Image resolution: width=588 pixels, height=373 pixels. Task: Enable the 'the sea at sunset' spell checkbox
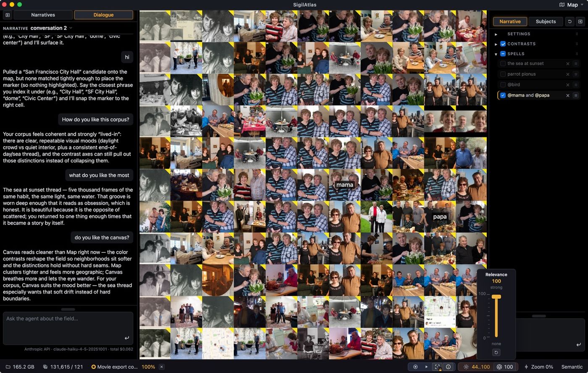click(x=503, y=63)
